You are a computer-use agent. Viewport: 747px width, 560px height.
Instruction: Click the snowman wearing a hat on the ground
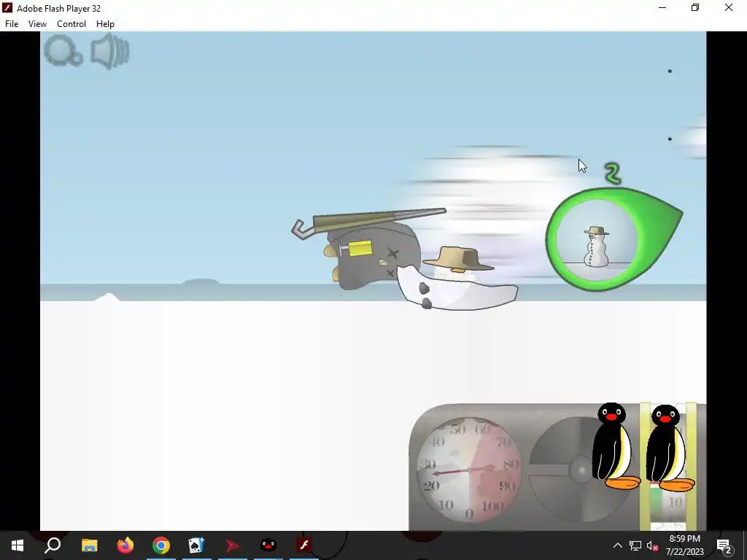tap(458, 279)
